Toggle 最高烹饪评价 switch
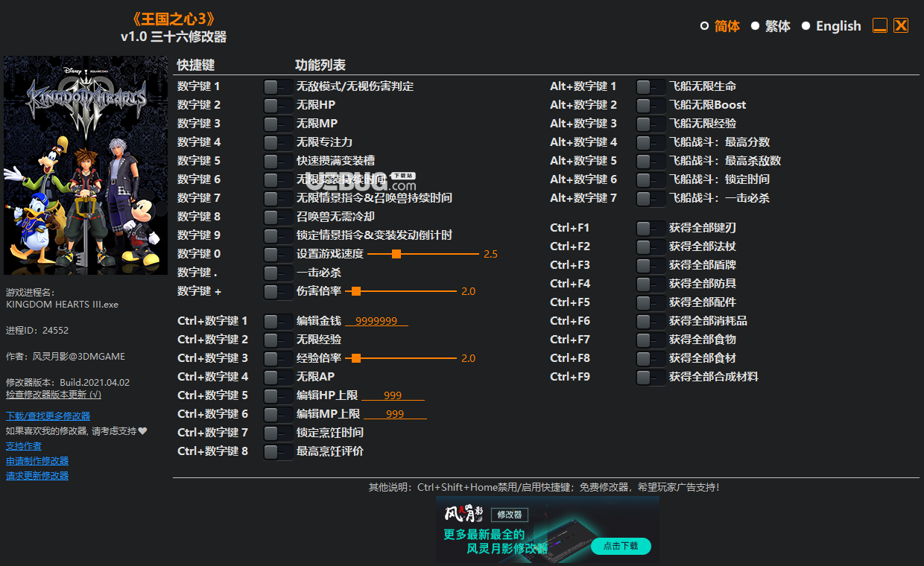Screen dimensions: 924x566 pyautogui.click(x=279, y=451)
